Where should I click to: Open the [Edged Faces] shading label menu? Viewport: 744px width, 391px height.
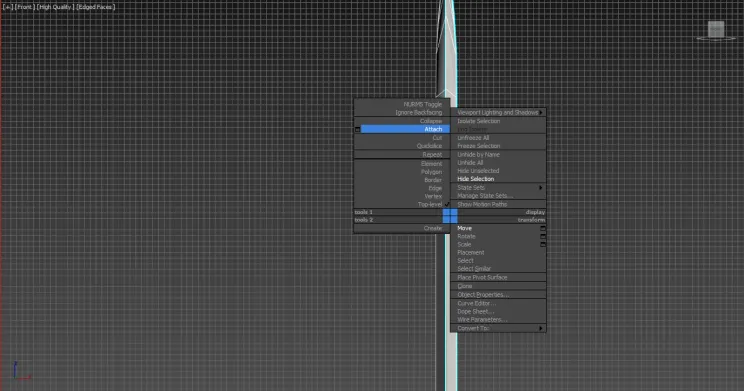pos(96,7)
